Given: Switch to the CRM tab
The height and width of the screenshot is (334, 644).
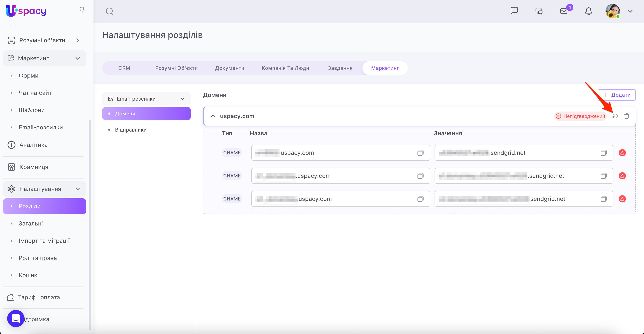Looking at the screenshot, I should pyautogui.click(x=124, y=68).
